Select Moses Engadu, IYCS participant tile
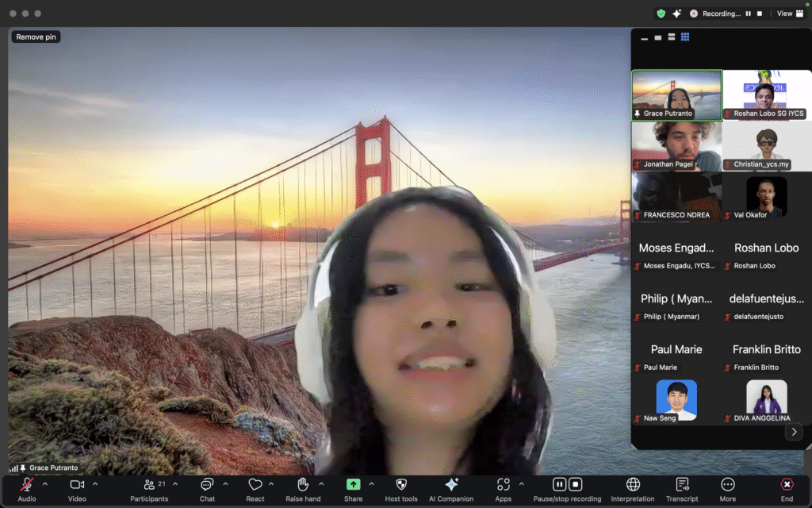Screen dimensions: 812x508 (x=677, y=248)
